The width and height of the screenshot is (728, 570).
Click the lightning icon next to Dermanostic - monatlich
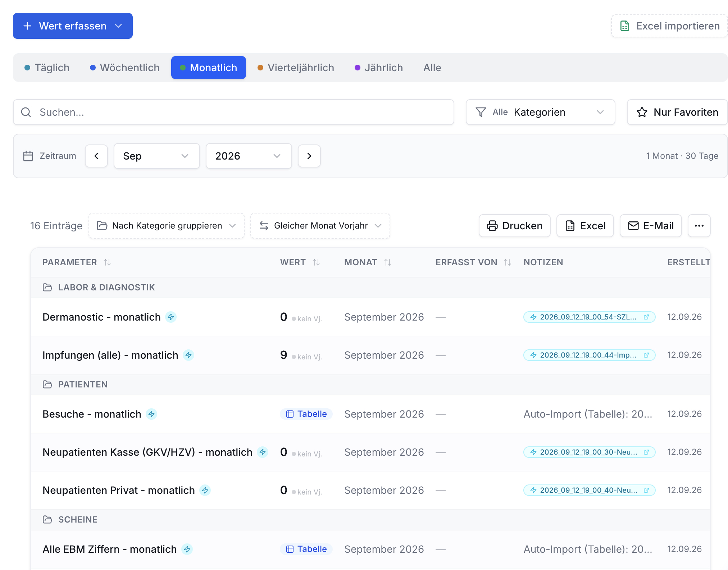coord(171,317)
